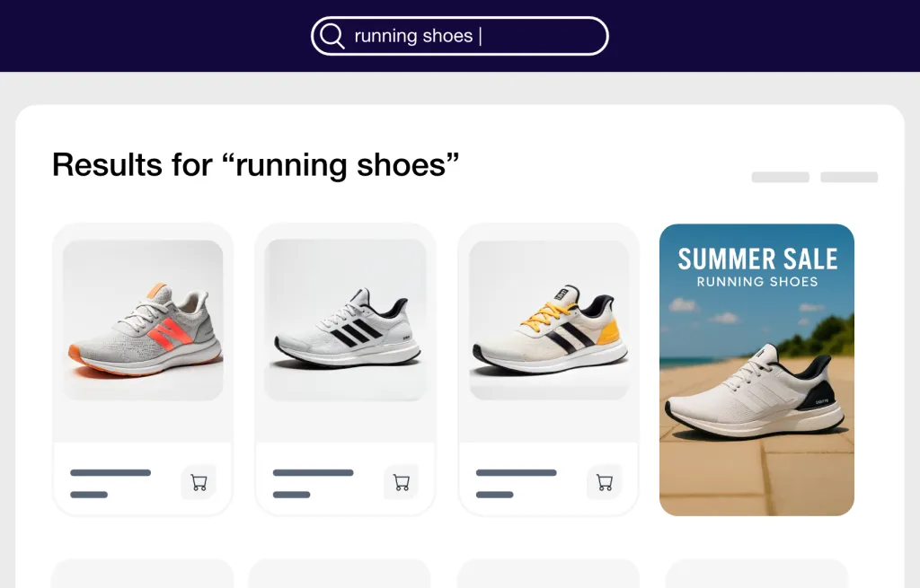Open the first product card in bottom row
The height and width of the screenshot is (588, 920).
pyautogui.click(x=143, y=574)
